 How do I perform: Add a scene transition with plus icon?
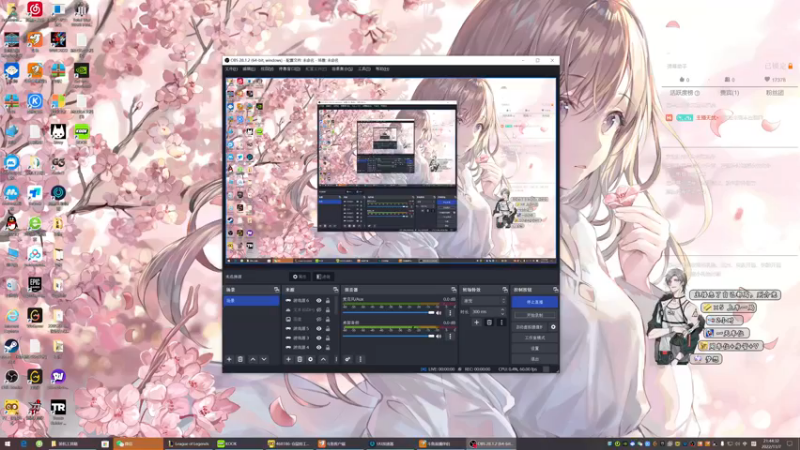(477, 322)
